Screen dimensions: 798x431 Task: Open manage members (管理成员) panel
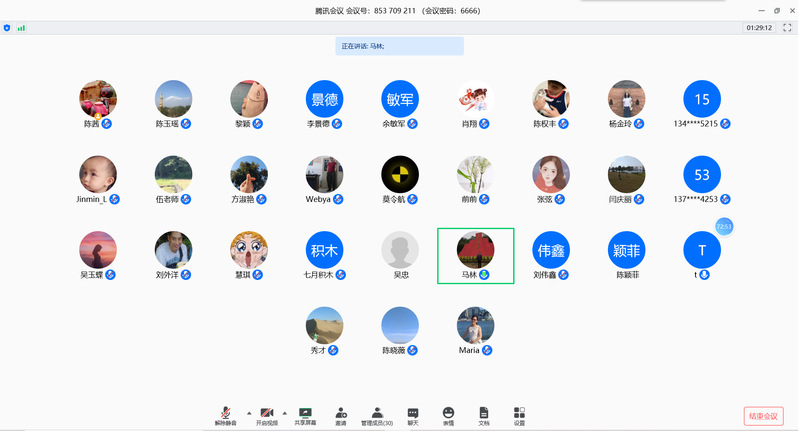(377, 413)
